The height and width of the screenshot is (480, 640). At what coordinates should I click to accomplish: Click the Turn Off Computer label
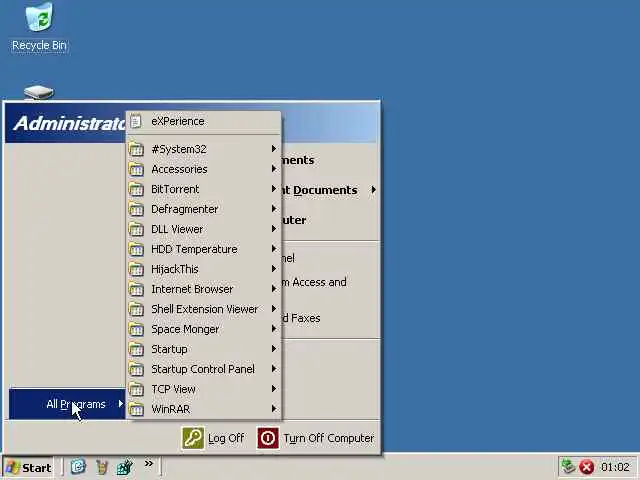[329, 438]
